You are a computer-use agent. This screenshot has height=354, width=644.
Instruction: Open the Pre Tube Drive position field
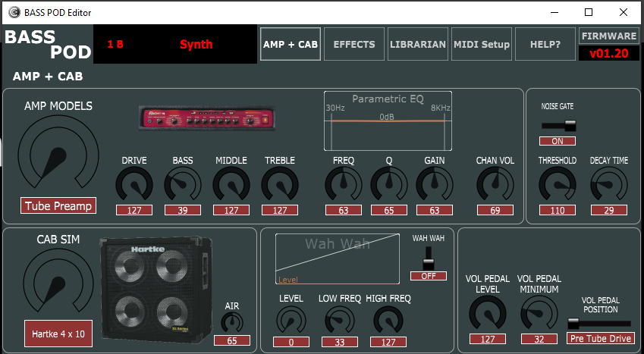click(x=600, y=339)
